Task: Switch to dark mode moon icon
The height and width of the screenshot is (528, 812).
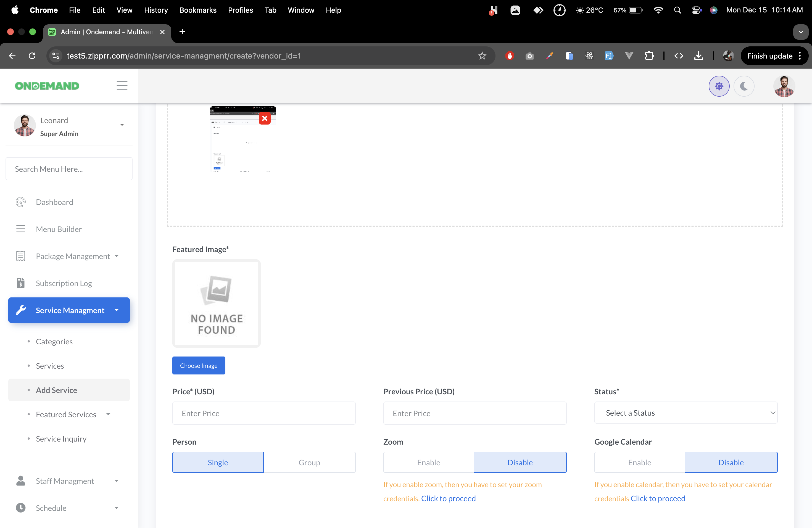Action: [744, 86]
